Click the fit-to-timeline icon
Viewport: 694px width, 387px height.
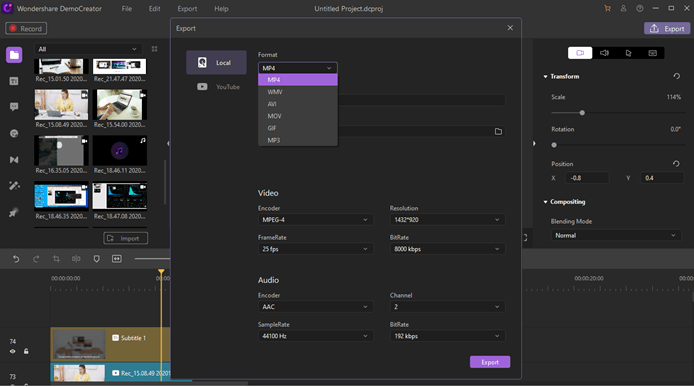click(x=117, y=259)
